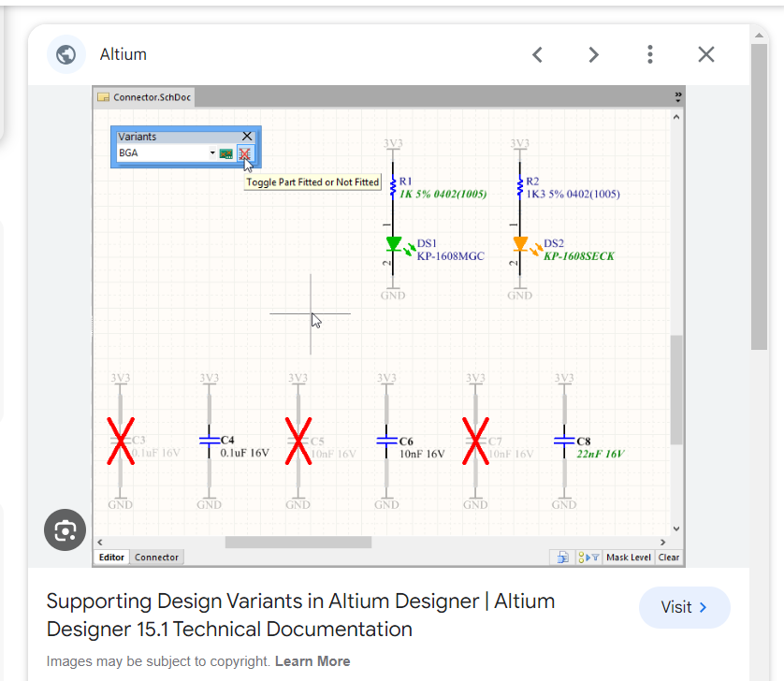
Task: Click the DS2 designator label
Action: 554,243
